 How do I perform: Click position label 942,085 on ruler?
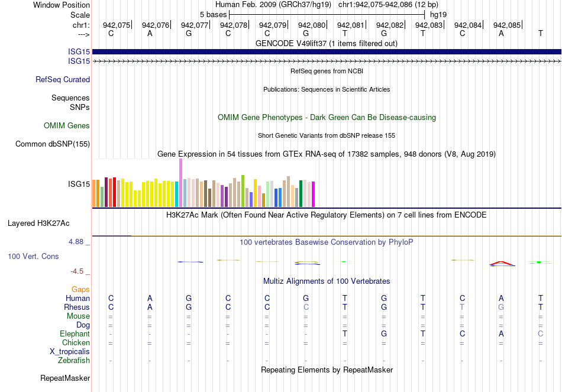tap(507, 25)
